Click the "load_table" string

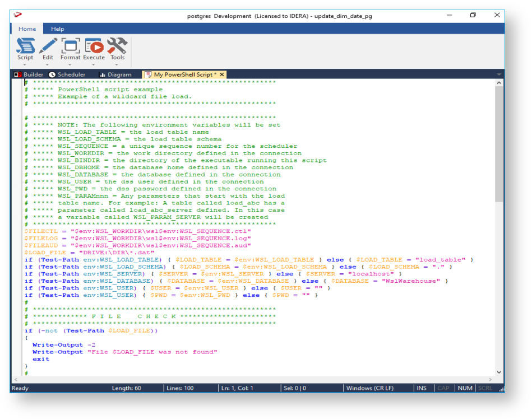[441, 260]
